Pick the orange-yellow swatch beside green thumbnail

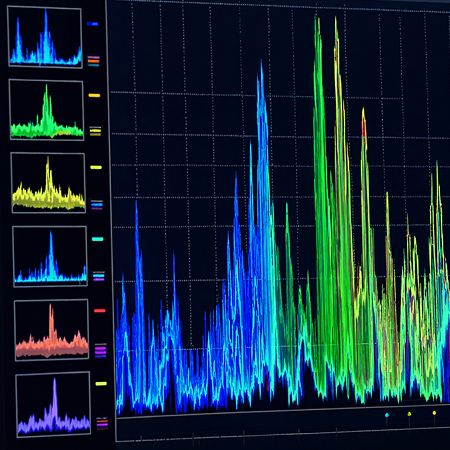(94, 95)
